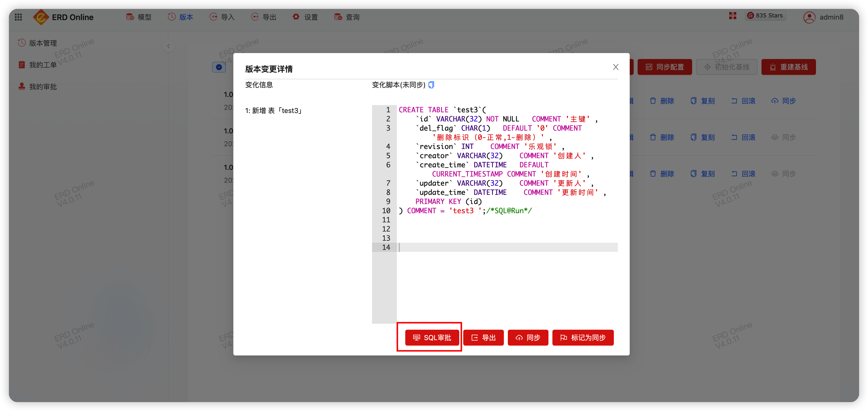The width and height of the screenshot is (868, 411).
Task: Click 复刻 in the second version row
Action: click(703, 137)
